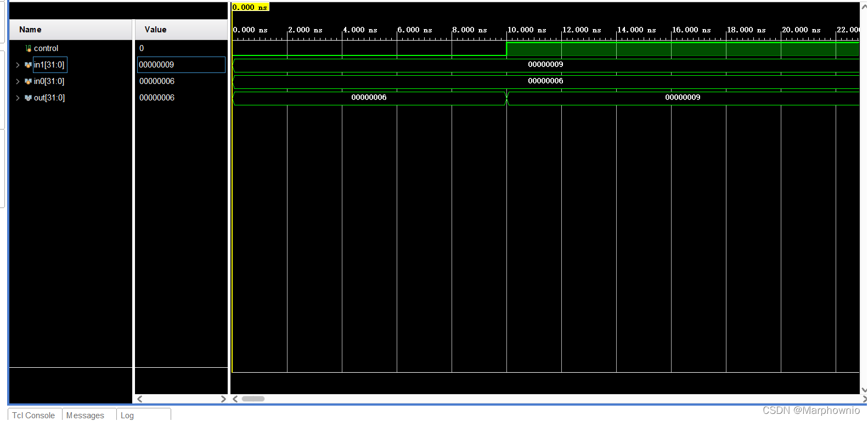Click waveform vertical scroll down arrow
Screen dimensions: 868x421
(x=864, y=390)
